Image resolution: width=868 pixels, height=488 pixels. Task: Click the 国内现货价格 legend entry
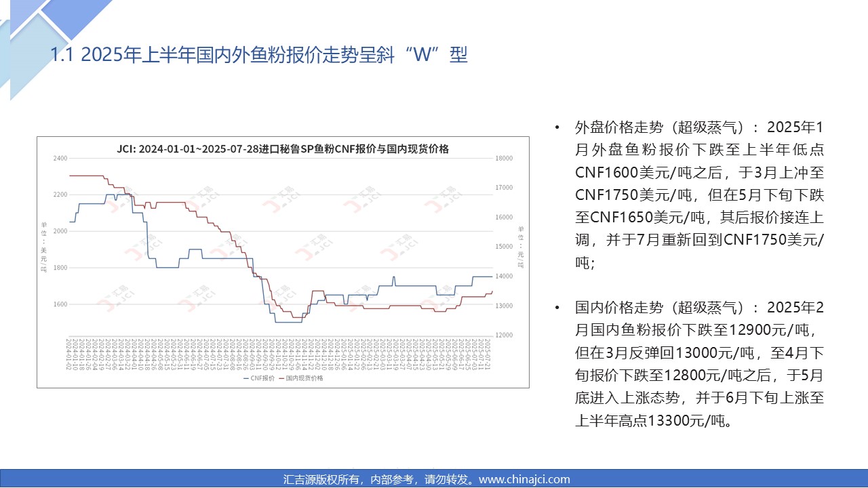tap(304, 378)
